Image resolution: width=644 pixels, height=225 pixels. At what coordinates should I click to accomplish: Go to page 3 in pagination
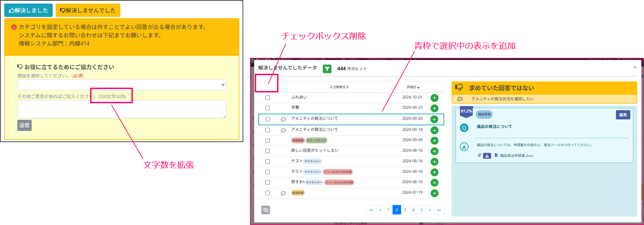(405, 210)
